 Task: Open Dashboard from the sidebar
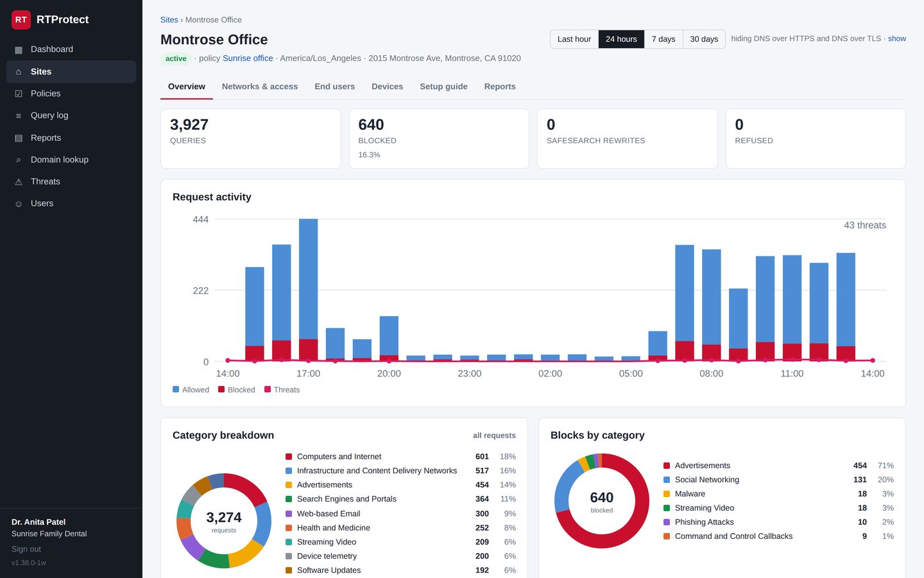pos(71,49)
